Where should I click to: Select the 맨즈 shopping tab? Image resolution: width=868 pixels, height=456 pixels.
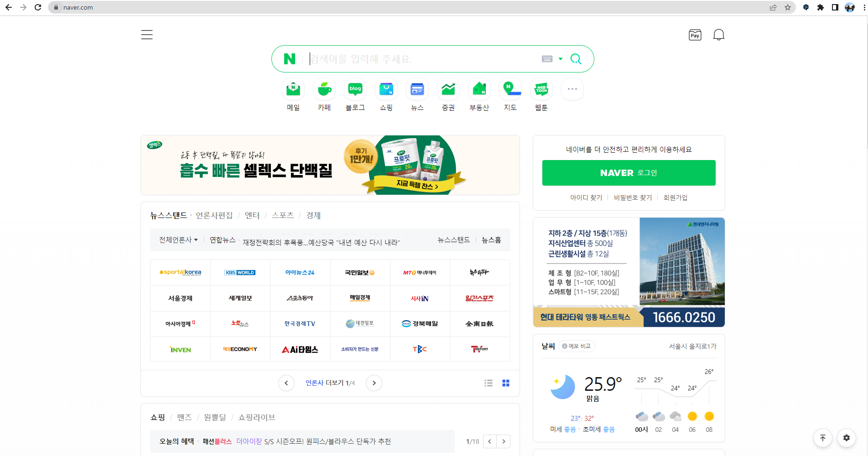[184, 417]
